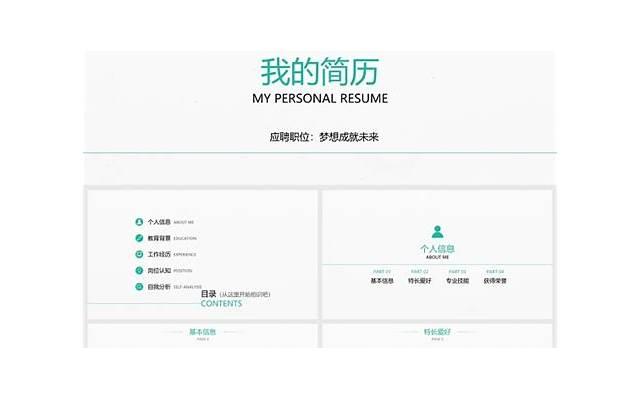Screen dimensions: 640x400
Task: Open the 我的简历 cover slide
Action: [320, 118]
